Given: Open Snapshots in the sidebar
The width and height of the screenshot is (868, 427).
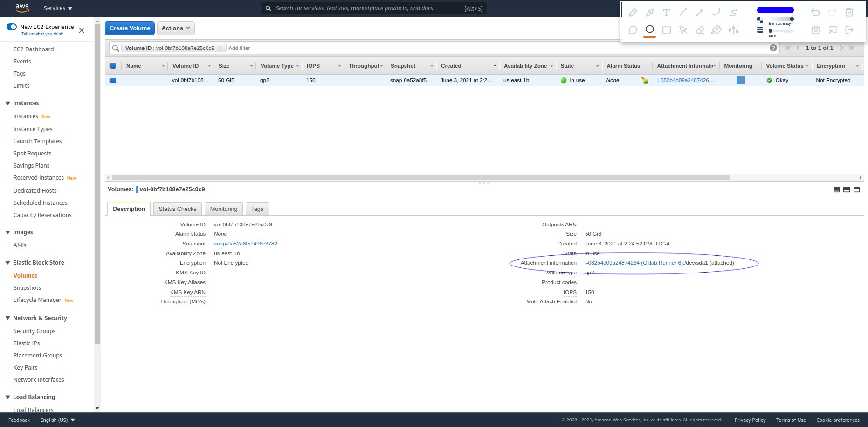Looking at the screenshot, I should (x=27, y=288).
